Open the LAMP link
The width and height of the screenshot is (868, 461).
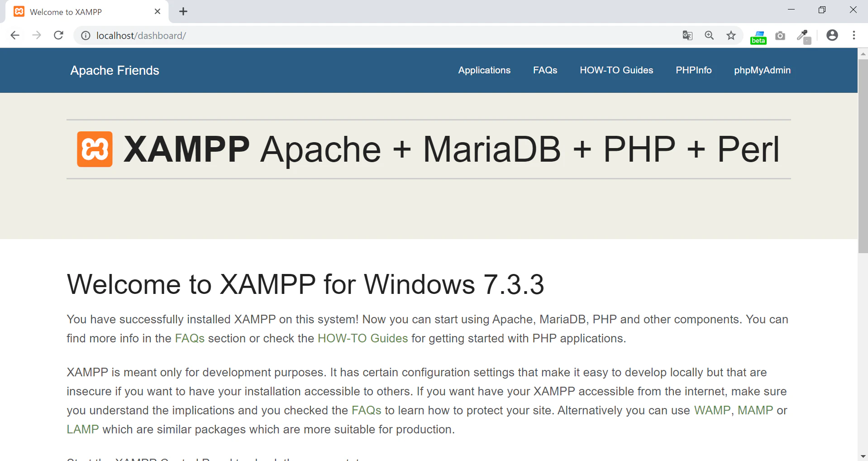coord(83,429)
